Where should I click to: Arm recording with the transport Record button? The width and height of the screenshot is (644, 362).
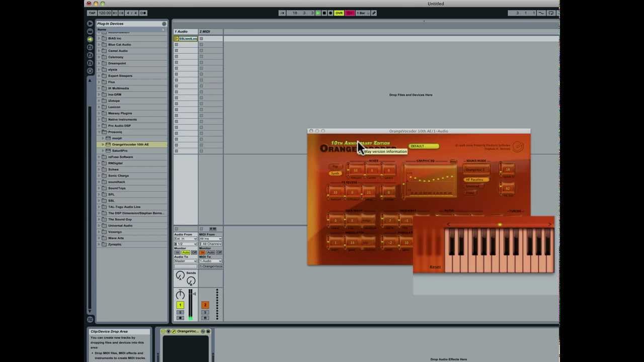(x=331, y=13)
